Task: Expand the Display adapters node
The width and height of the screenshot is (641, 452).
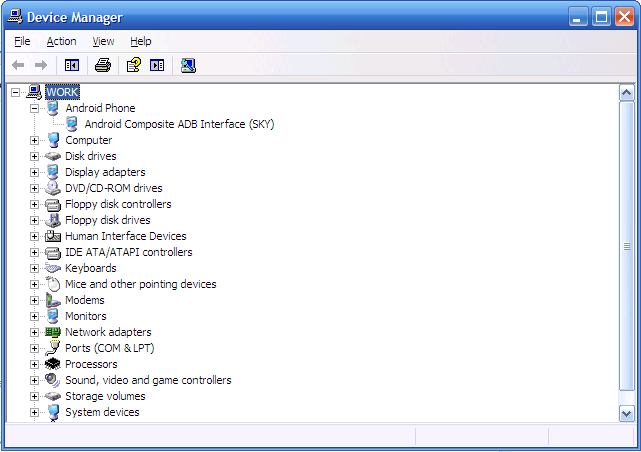Action: pos(34,172)
